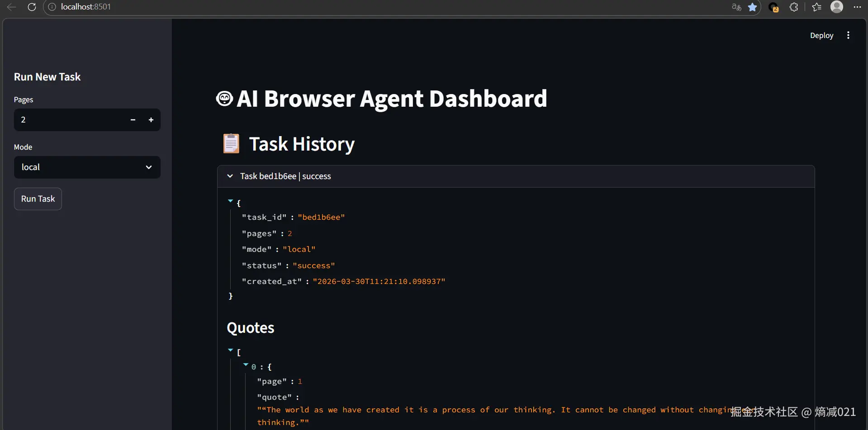Increase the Pages value with plus
This screenshot has width=868, height=430.
tap(151, 120)
